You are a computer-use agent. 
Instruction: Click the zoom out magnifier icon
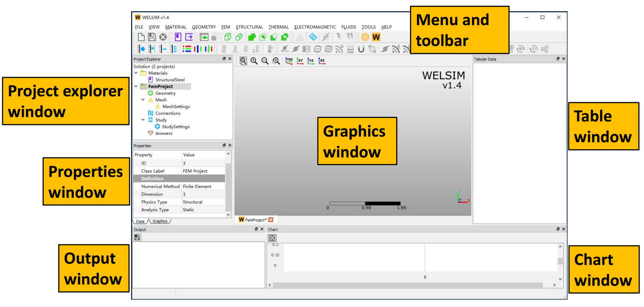(x=265, y=61)
